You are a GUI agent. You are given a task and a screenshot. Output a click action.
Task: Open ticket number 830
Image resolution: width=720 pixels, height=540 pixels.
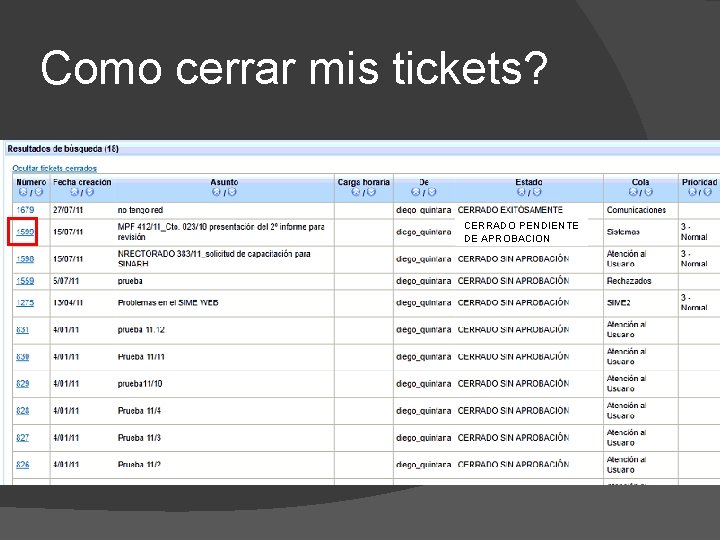tap(22, 357)
